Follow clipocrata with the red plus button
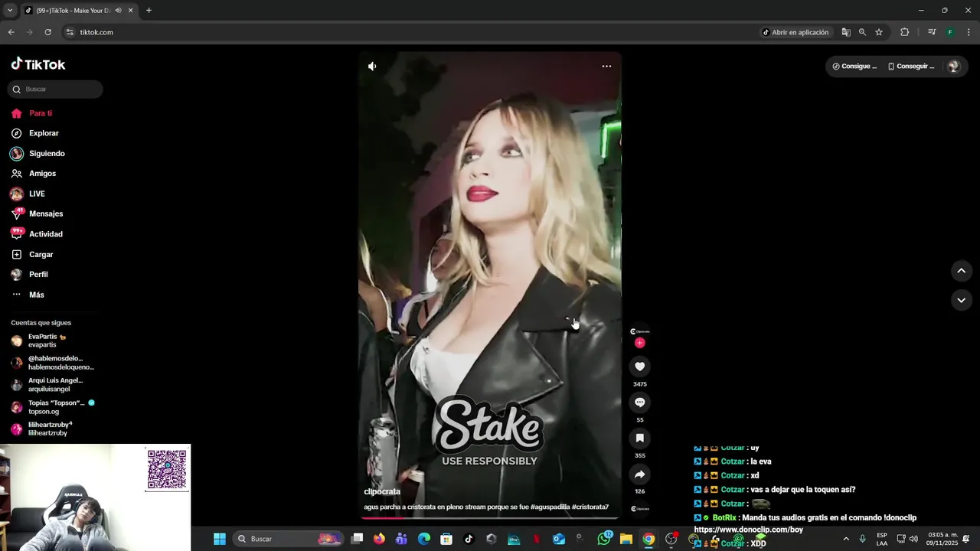This screenshot has height=551, width=980. [x=640, y=343]
